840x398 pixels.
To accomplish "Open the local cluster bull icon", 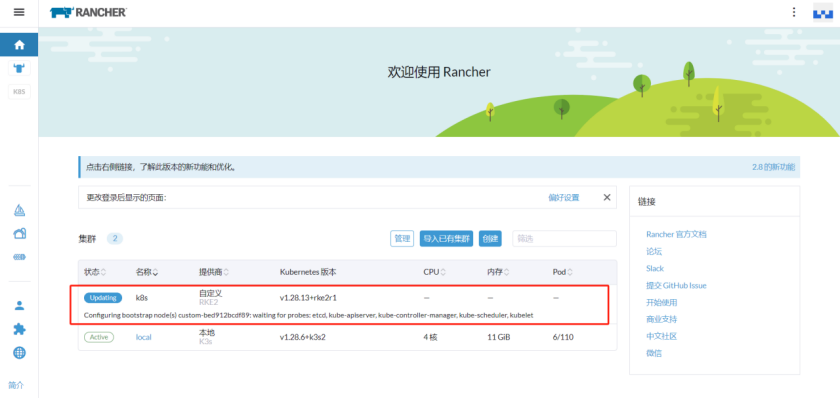I will tap(19, 68).
